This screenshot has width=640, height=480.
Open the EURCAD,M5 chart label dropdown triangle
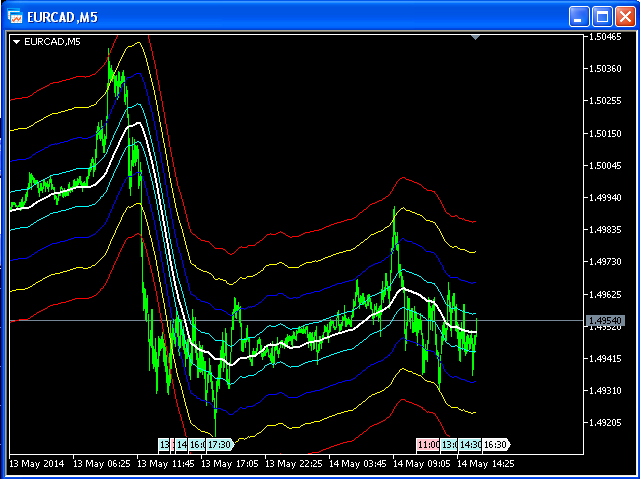click(x=16, y=42)
